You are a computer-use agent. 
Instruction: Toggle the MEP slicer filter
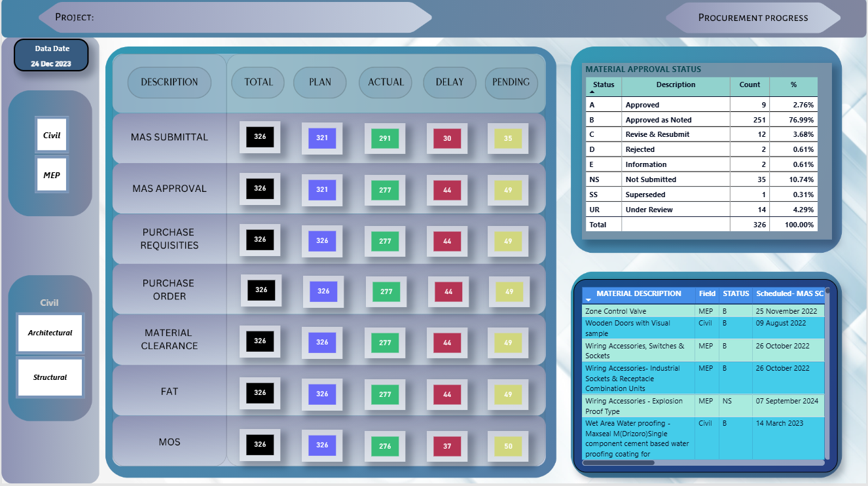click(52, 176)
